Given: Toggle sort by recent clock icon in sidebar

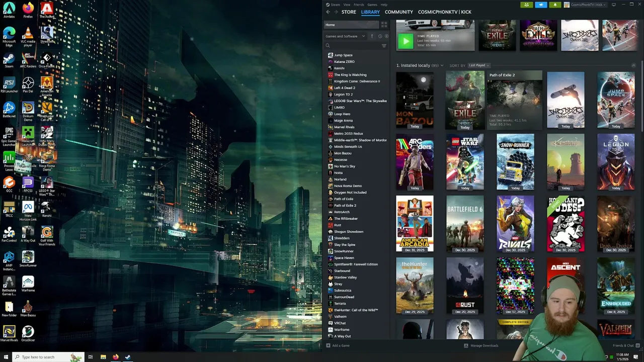Looking at the screenshot, I should coord(380,36).
